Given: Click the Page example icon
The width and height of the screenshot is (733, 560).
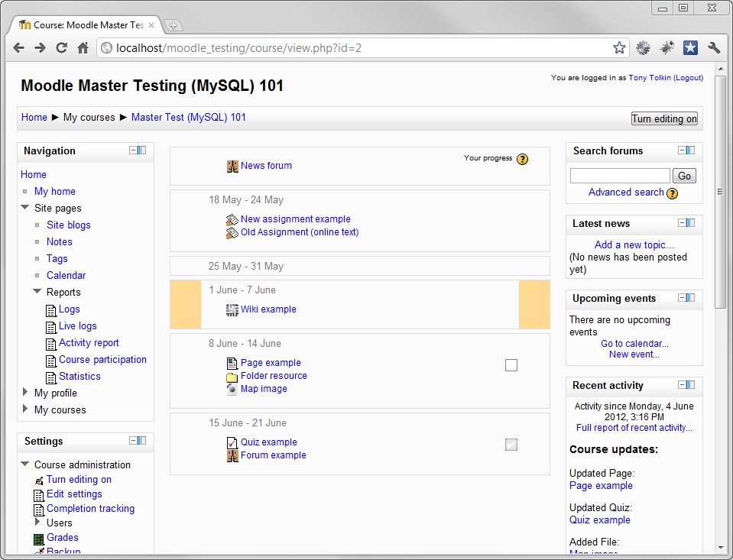Looking at the screenshot, I should (232, 363).
